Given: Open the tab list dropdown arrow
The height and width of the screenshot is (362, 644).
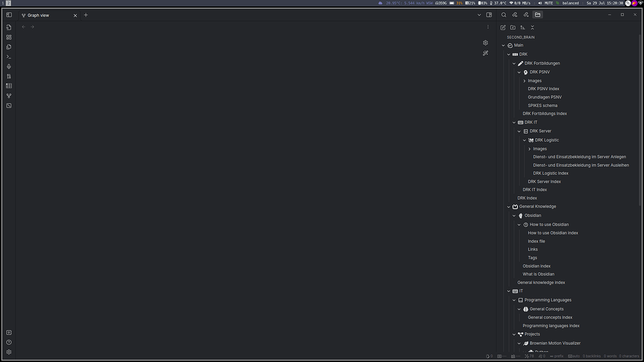Looking at the screenshot, I should [479, 15].
